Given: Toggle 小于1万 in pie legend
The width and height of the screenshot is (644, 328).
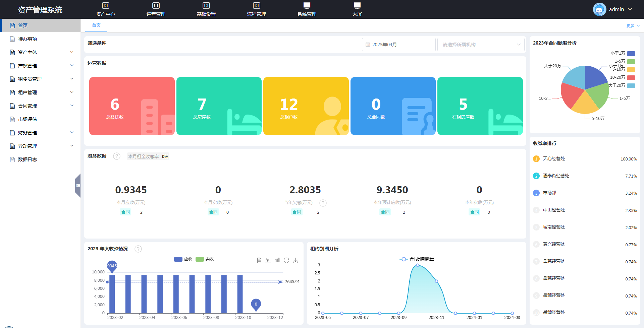Looking at the screenshot, I should pos(623,53).
